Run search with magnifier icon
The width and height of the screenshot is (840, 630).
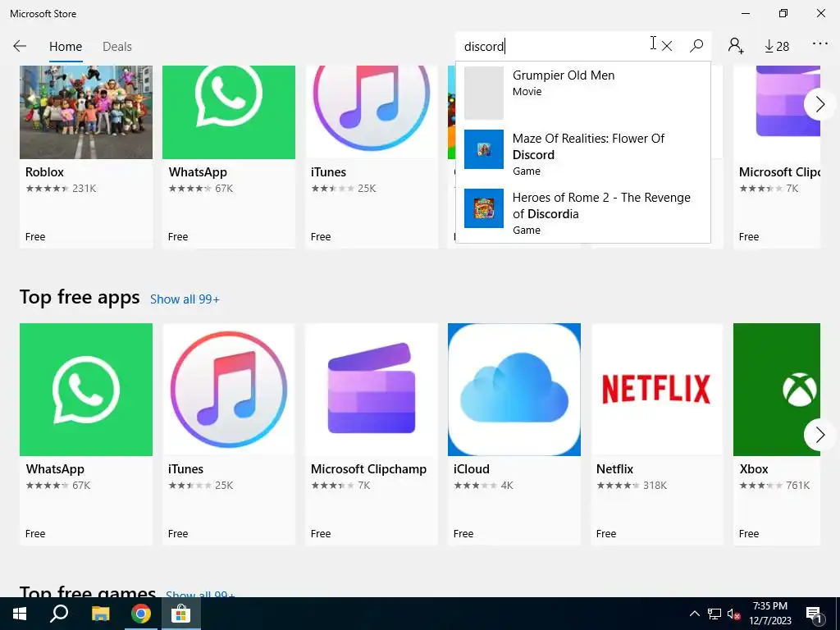pyautogui.click(x=696, y=46)
